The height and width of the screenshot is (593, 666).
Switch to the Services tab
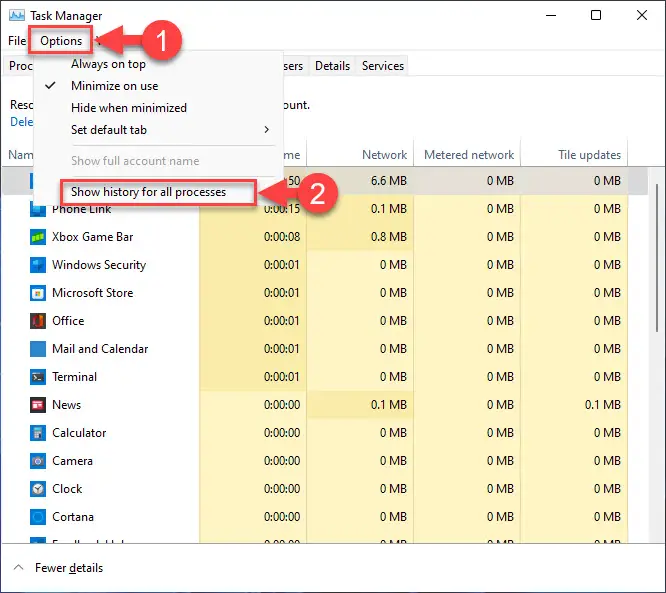pyautogui.click(x=383, y=66)
